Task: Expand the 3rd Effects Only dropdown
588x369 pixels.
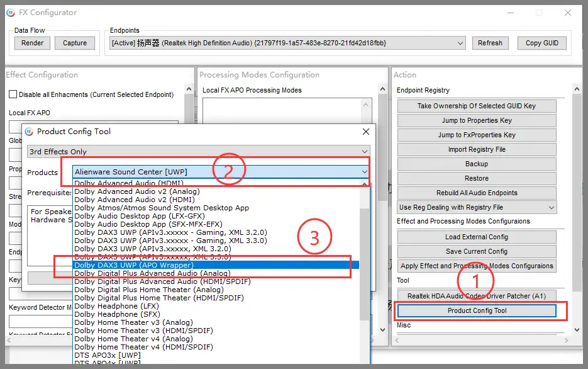Action: pyautogui.click(x=199, y=151)
